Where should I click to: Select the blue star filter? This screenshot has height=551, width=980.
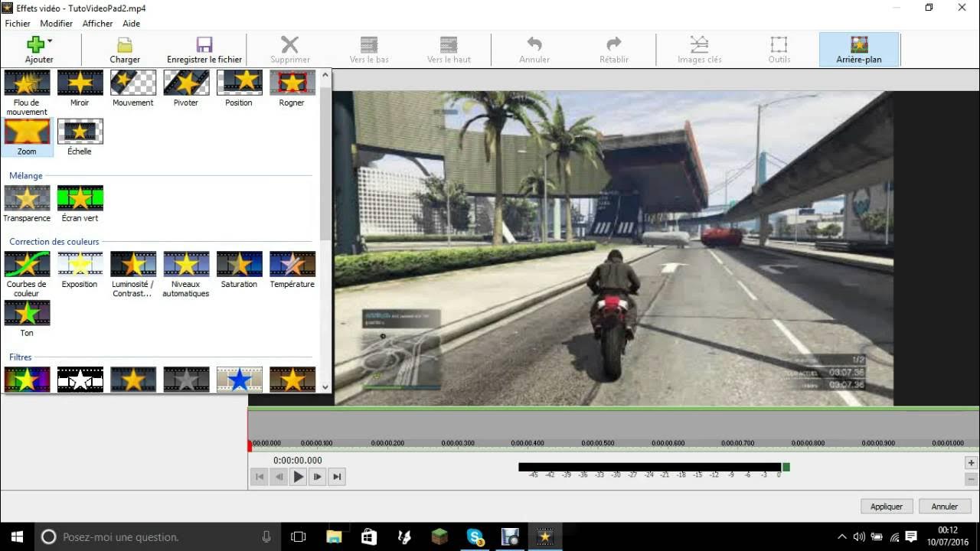point(239,380)
